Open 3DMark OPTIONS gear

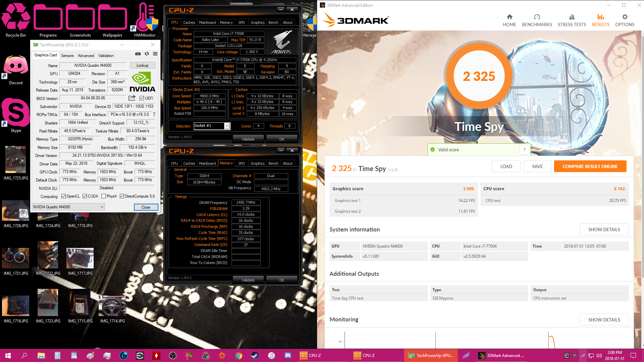[625, 20]
